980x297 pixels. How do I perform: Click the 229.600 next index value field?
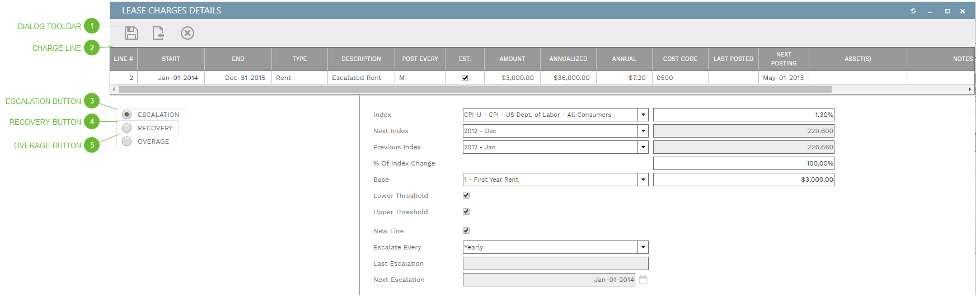[744, 131]
